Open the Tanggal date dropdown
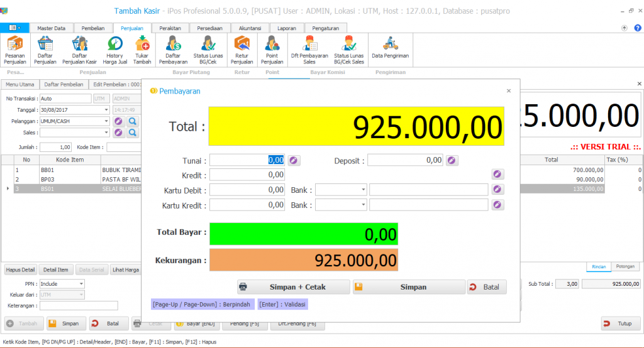The width and height of the screenshot is (644, 348). coord(106,110)
